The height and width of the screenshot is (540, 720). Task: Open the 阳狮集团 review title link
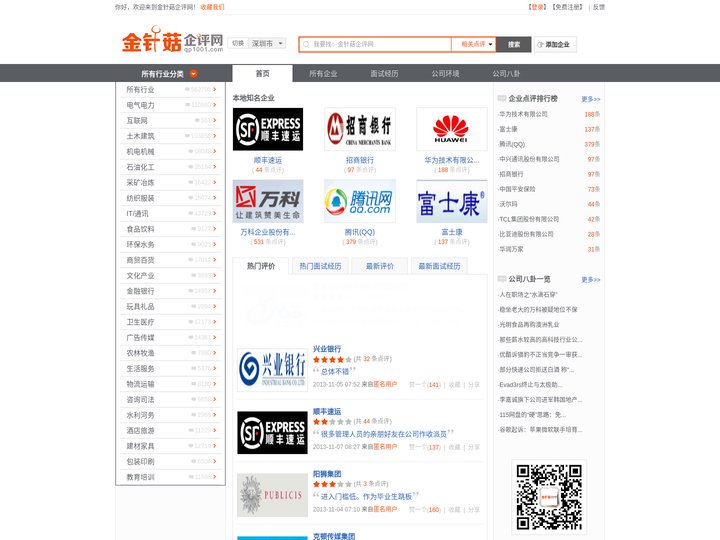tap(327, 474)
